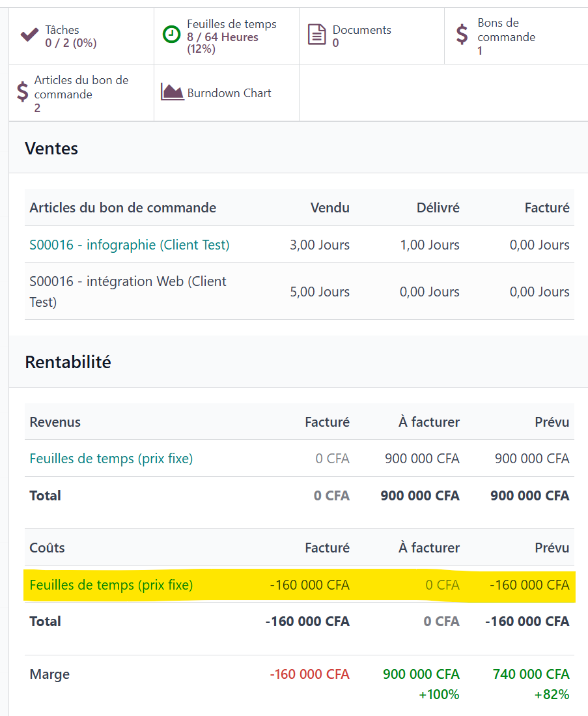Viewport: 588px width, 716px height.
Task: Click Revenus row 900 000 CFA Prévu value
Action: [532, 459]
